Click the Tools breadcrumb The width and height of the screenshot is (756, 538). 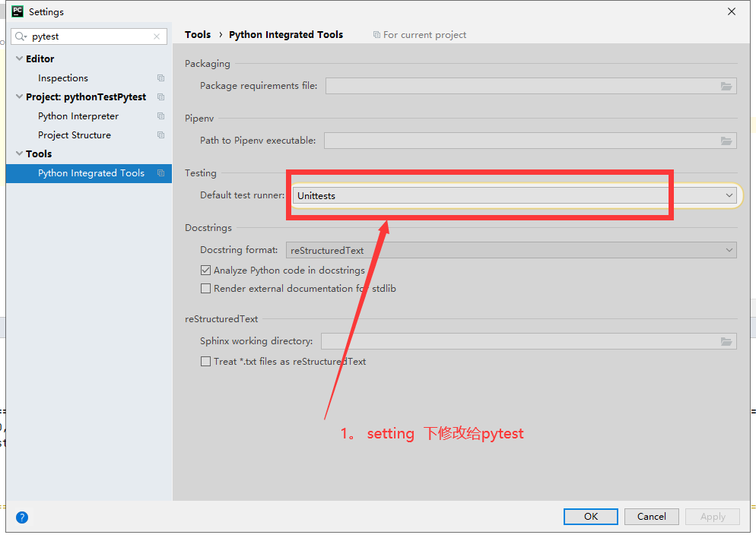click(198, 35)
